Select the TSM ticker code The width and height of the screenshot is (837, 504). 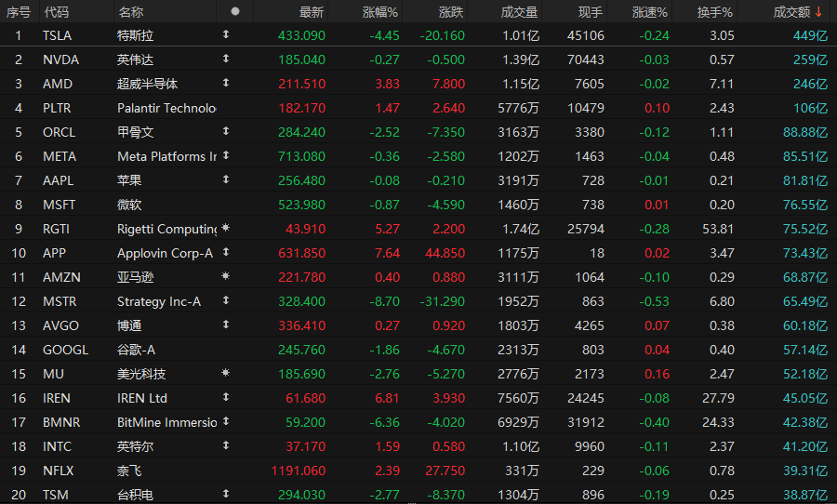click(56, 495)
